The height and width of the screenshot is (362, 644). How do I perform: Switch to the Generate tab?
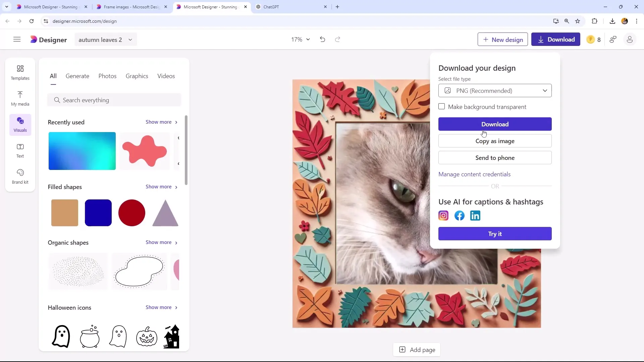pyautogui.click(x=77, y=76)
